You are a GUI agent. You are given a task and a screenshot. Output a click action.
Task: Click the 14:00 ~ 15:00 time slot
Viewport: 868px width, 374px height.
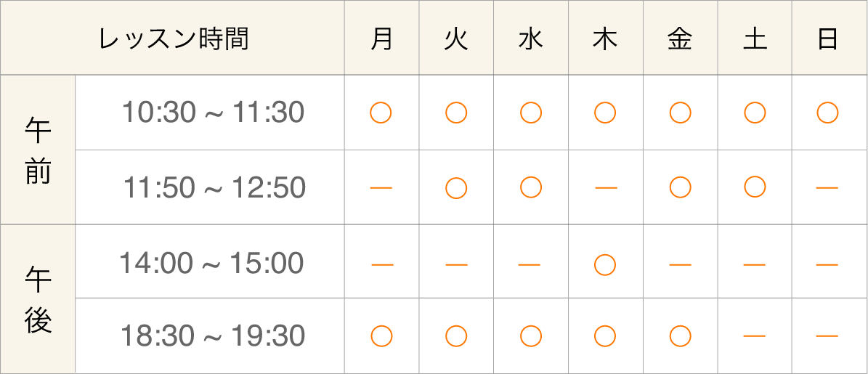coord(211,263)
